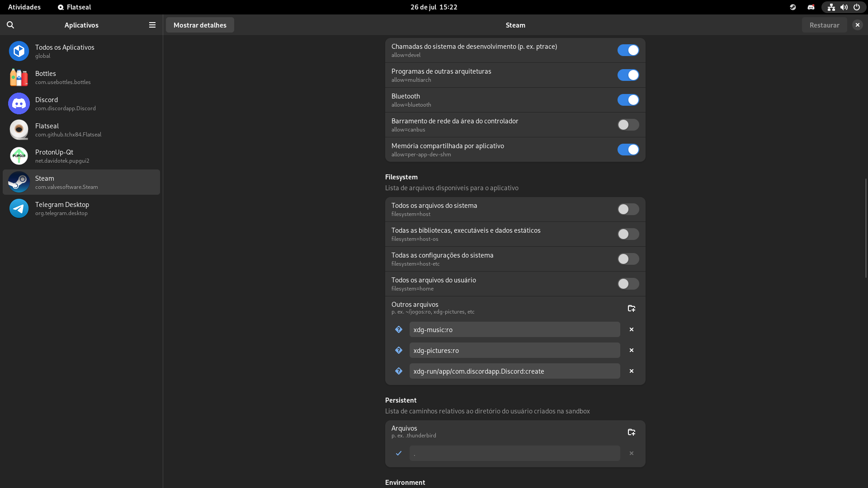Click status icon beside xdg-pictures:ro entry

coord(399,350)
